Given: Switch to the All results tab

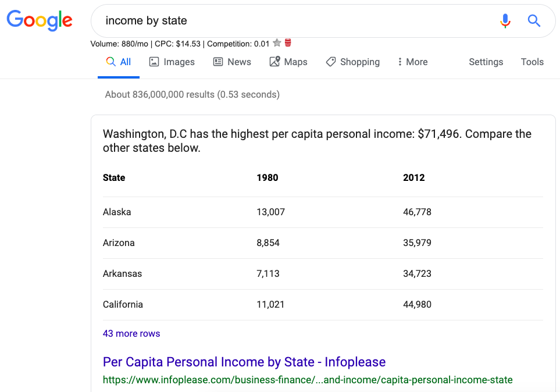Looking at the screenshot, I should [119, 62].
